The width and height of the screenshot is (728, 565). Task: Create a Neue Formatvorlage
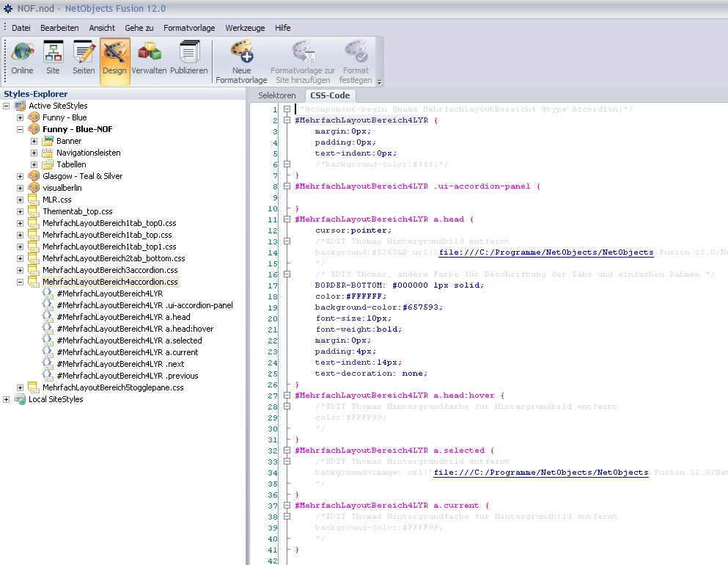pyautogui.click(x=241, y=61)
